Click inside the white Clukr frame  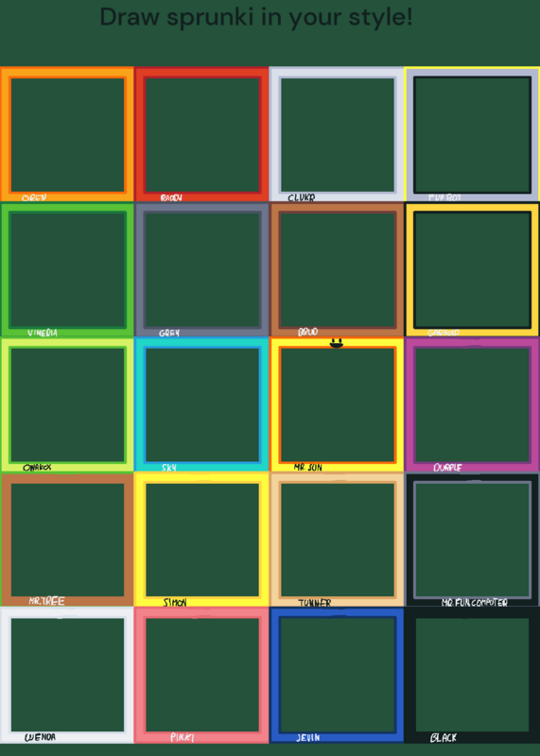pyautogui.click(x=337, y=134)
